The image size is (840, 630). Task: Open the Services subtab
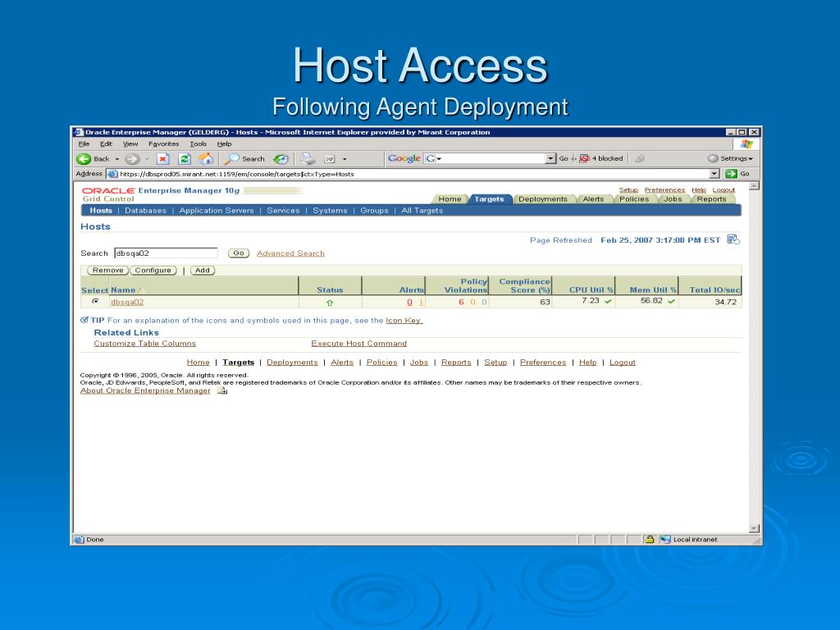coord(283,211)
